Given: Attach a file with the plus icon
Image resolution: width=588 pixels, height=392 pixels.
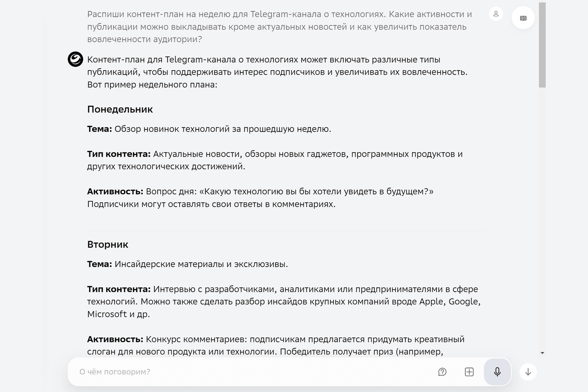Looking at the screenshot, I should (x=469, y=372).
